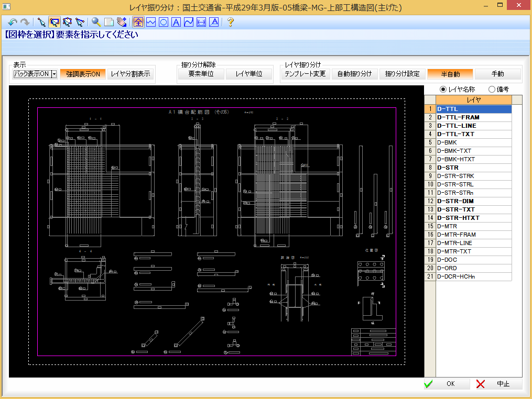Select layer row D-STR
This screenshot has height=399, width=532.
click(474, 168)
